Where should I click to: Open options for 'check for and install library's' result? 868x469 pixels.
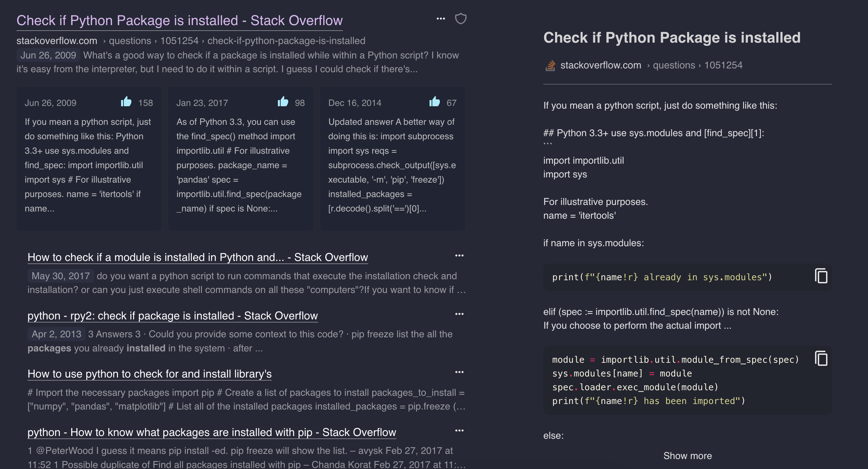pos(459,372)
